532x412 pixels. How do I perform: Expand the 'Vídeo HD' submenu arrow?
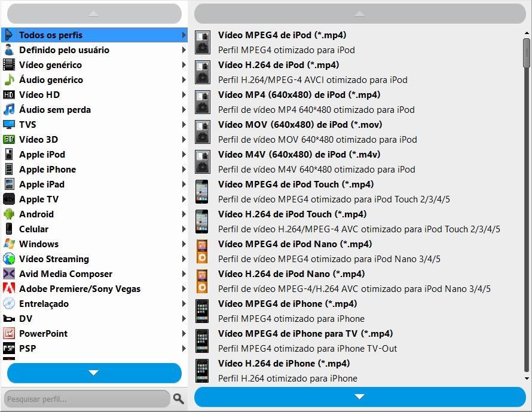[184, 94]
